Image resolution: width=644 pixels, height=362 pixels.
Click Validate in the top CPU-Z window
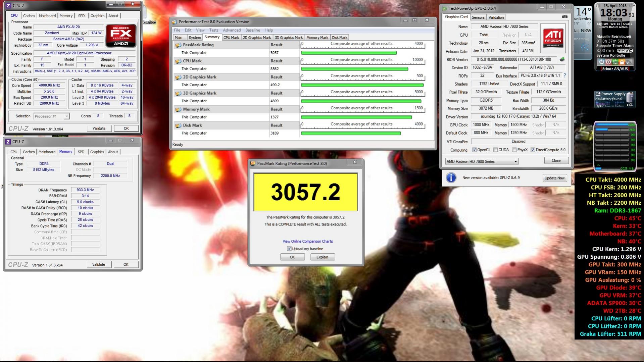99,128
